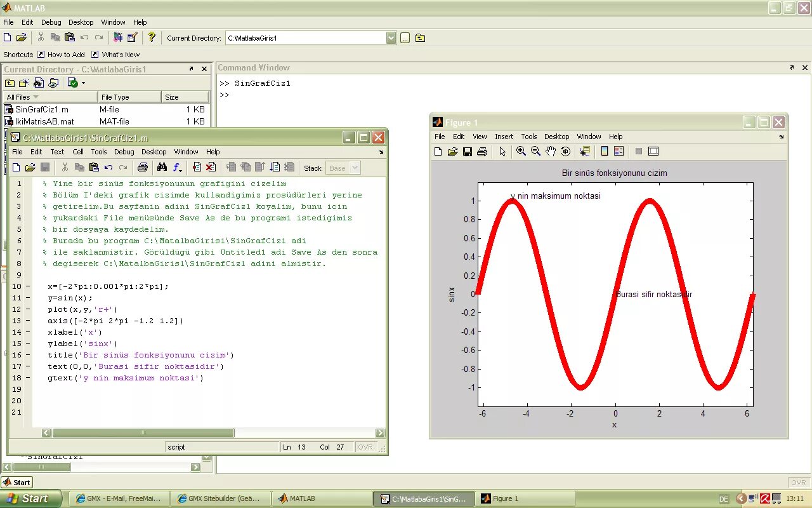Click Show Plot Tools icon in Figure 1
The image size is (812, 508).
coord(653,151)
